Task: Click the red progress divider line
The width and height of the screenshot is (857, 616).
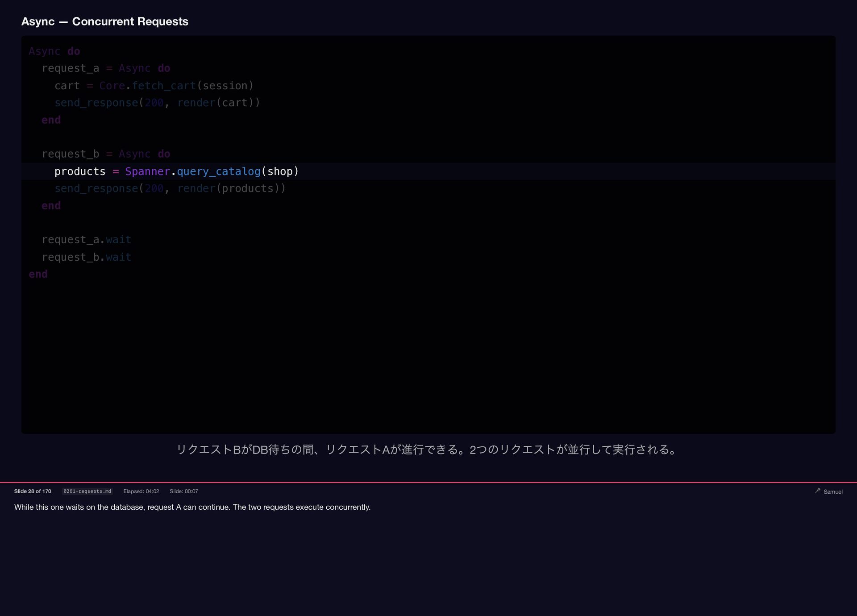Action: point(428,483)
